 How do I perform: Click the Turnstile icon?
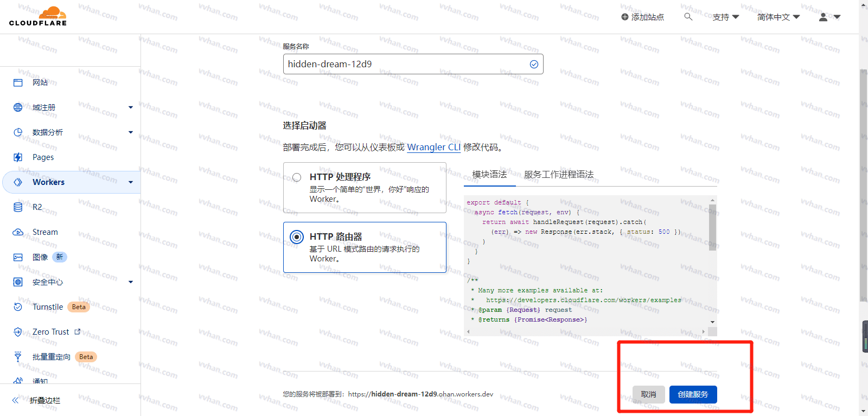pyautogui.click(x=18, y=307)
